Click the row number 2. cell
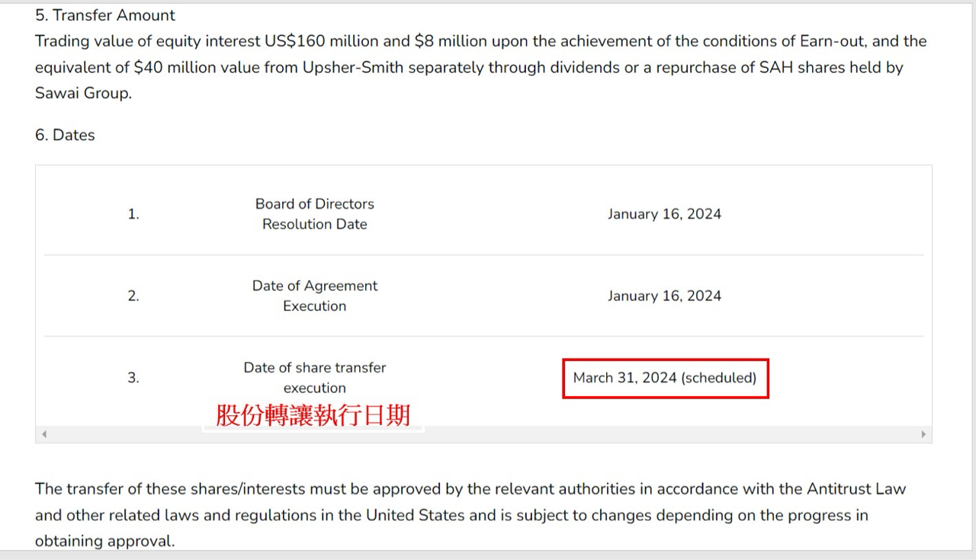976x560 pixels. 133,296
